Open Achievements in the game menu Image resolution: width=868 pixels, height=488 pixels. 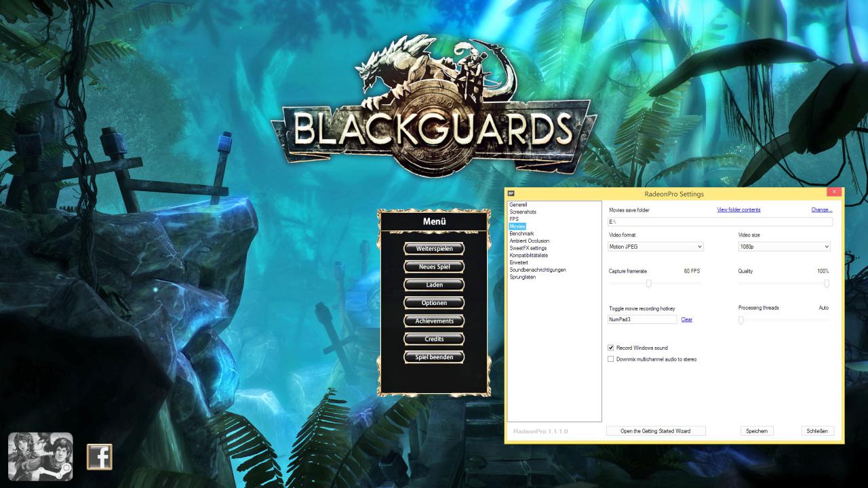click(x=434, y=321)
